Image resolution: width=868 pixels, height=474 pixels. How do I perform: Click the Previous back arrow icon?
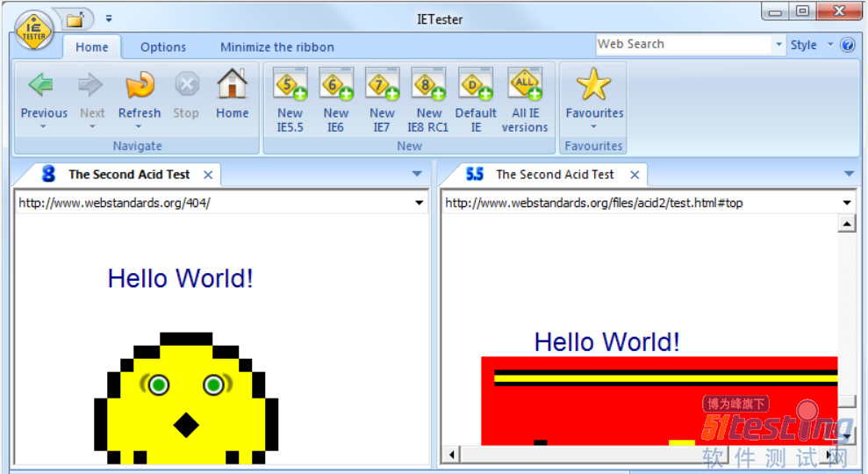pos(41,85)
